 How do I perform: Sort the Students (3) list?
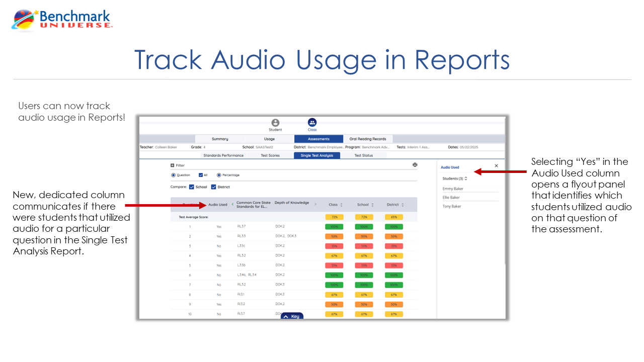[466, 178]
